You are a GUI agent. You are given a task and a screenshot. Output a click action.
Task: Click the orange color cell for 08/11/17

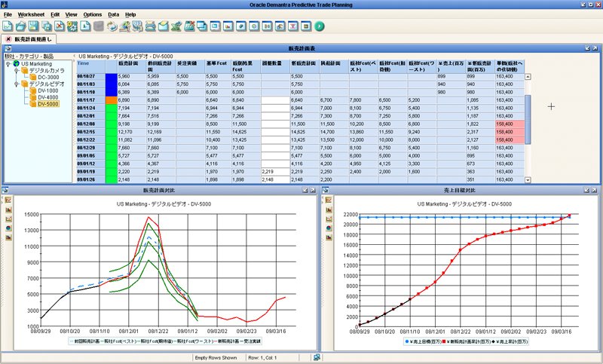[111, 100]
